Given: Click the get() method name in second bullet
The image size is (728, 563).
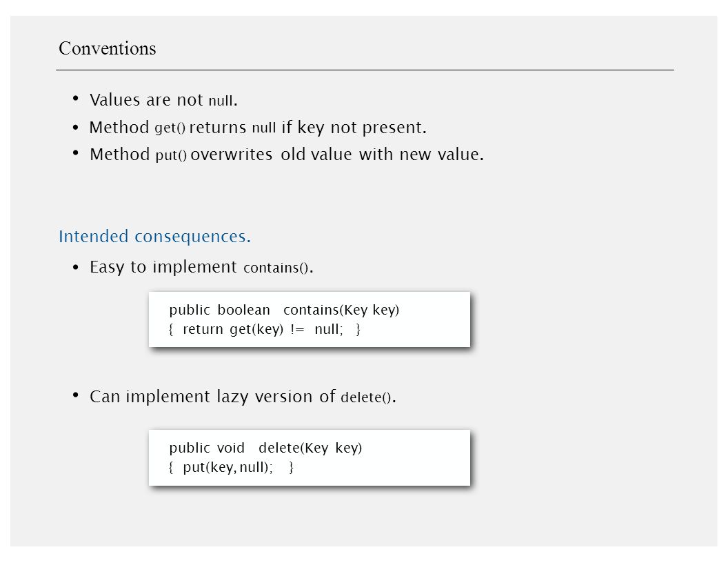Looking at the screenshot, I should coord(170,128).
